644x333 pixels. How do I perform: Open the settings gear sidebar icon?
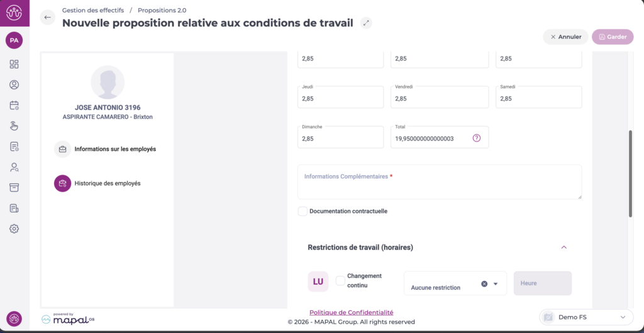[x=14, y=229]
